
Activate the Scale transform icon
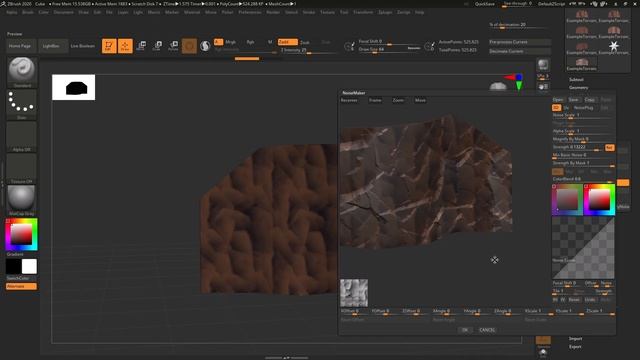pos(157,46)
